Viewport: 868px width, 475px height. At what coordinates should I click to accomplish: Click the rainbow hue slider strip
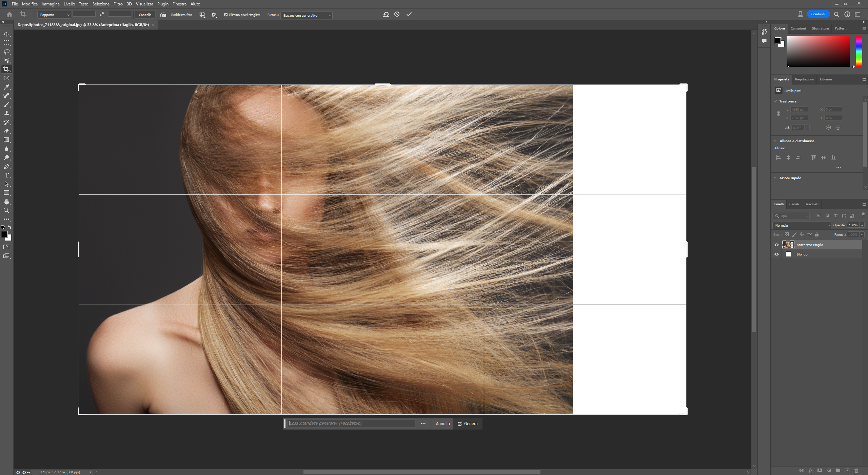(859, 51)
